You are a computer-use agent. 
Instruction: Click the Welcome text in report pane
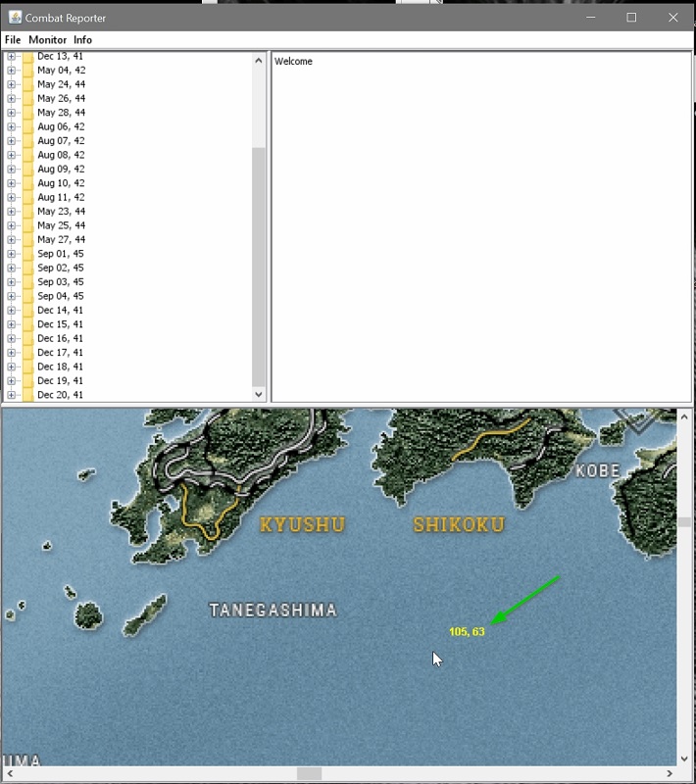point(293,62)
